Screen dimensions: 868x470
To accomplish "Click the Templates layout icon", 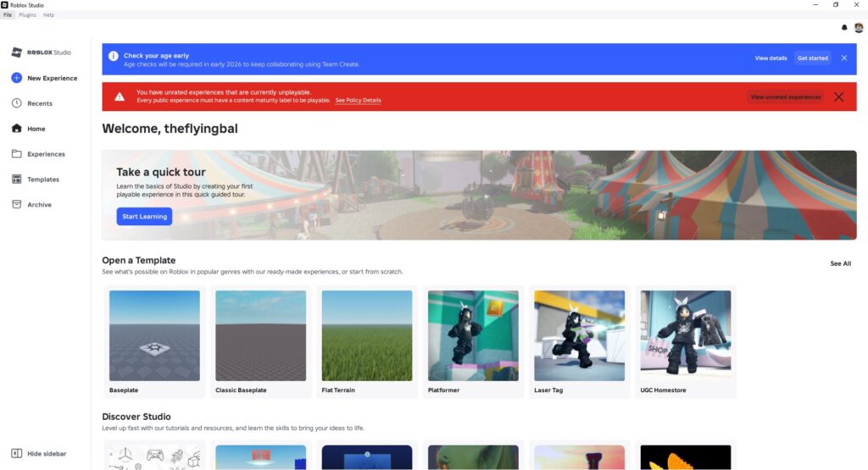I will [17, 180].
